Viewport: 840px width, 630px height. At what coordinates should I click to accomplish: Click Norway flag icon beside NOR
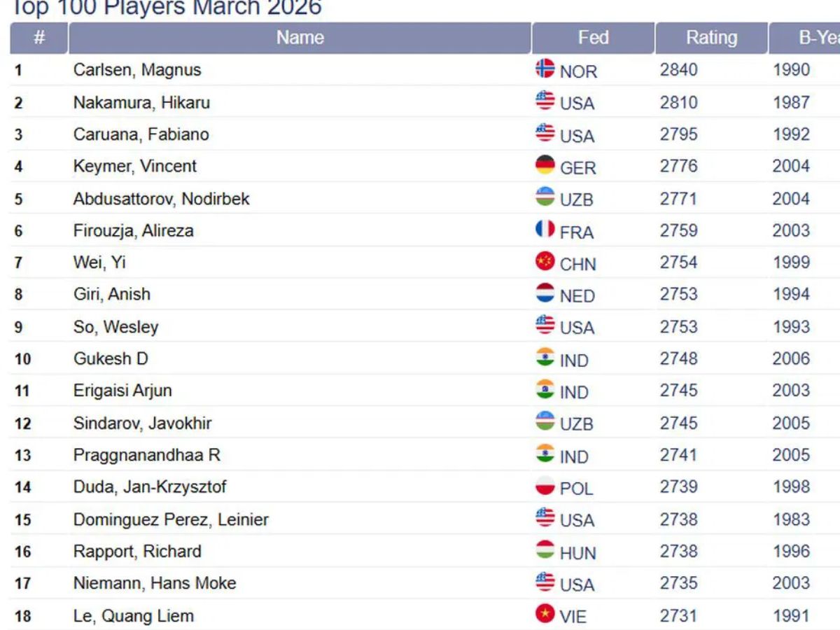coord(545,69)
